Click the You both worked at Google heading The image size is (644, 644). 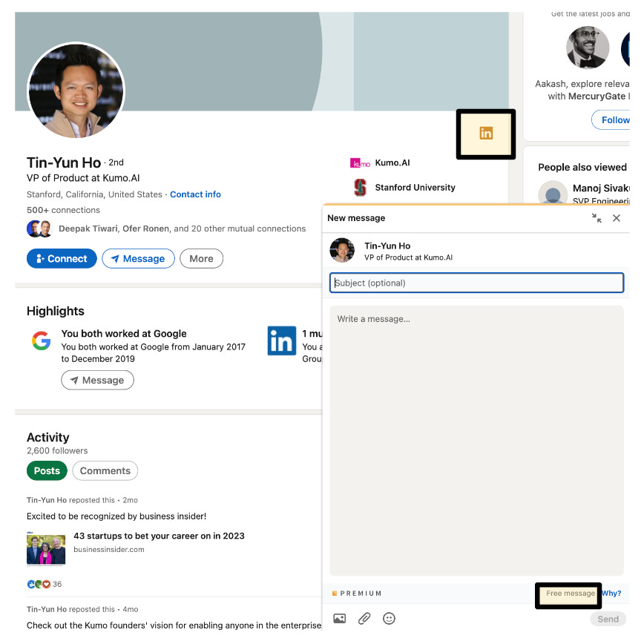(124, 334)
